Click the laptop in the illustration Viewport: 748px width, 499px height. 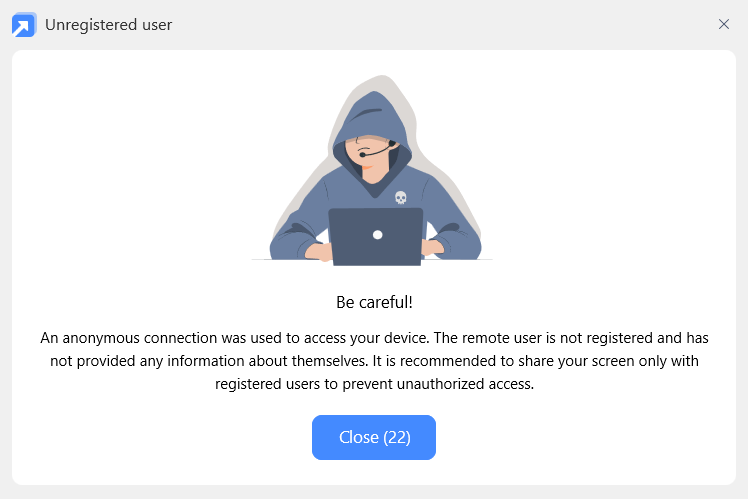pyautogui.click(x=376, y=237)
